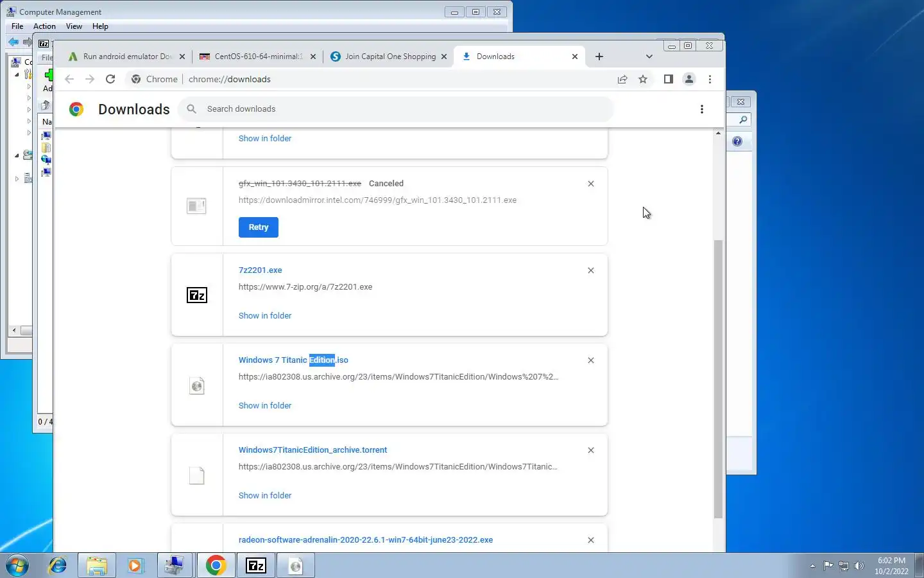Show Windows7TitanicEdition_archive.torrent in folder

(265, 496)
